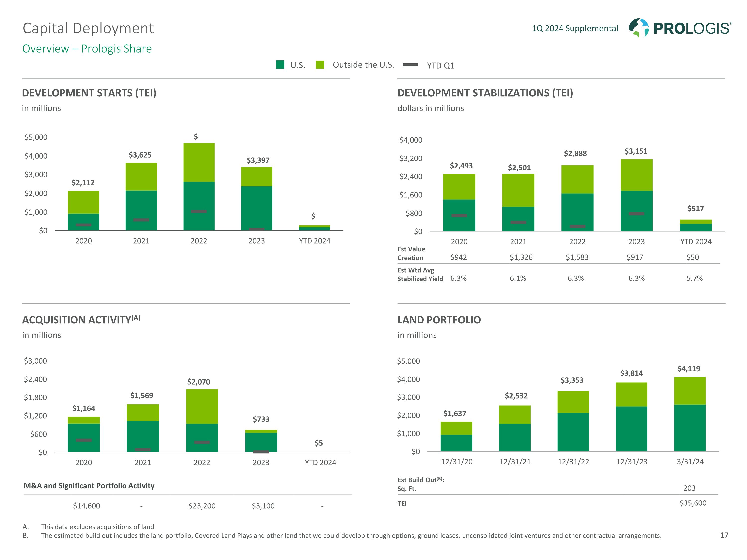
Task: Click the $35,600 TEI build out value
Action: [x=693, y=503]
